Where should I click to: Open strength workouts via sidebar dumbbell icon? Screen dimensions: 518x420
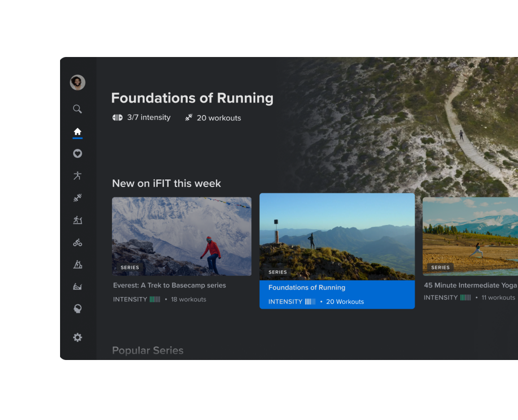coord(78,198)
